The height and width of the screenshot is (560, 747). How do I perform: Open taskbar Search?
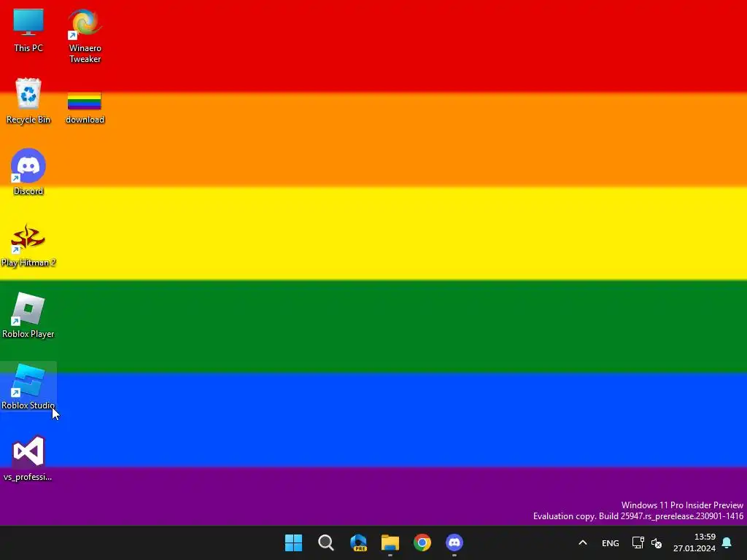point(326,542)
